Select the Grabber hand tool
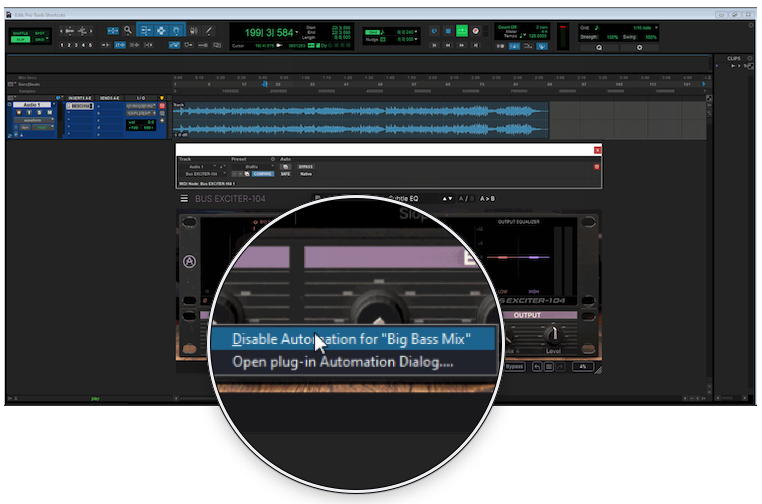 coord(176,31)
